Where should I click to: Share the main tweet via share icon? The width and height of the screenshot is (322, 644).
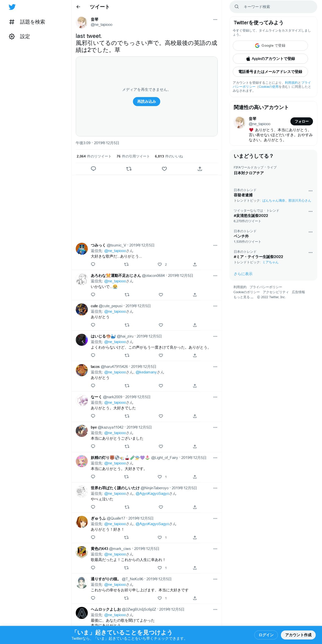click(x=200, y=169)
